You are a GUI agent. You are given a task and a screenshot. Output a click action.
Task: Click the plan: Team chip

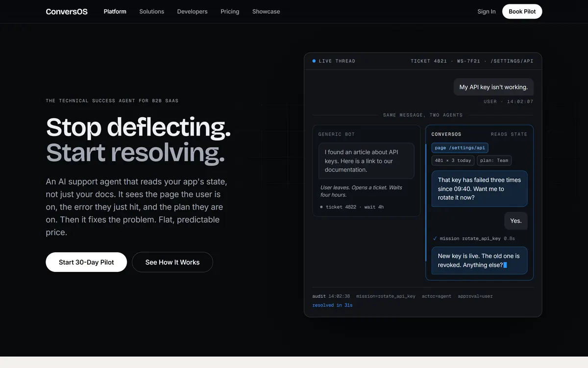pos(494,160)
